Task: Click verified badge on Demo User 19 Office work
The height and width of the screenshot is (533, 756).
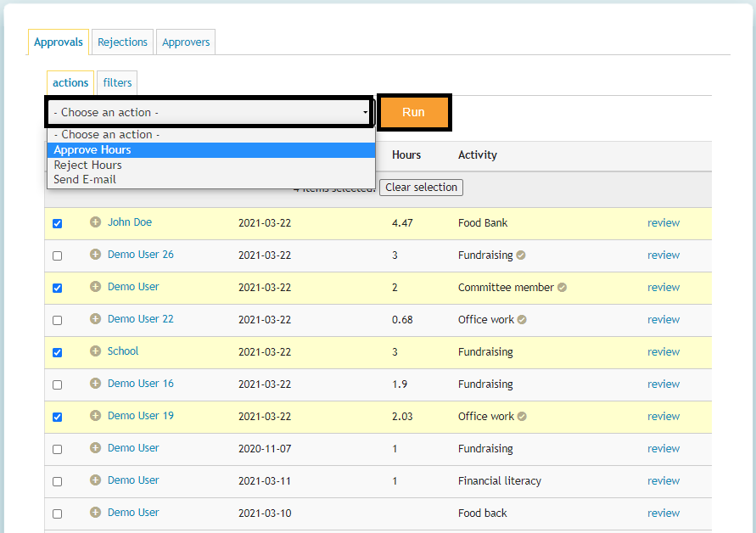Action: pyautogui.click(x=522, y=416)
